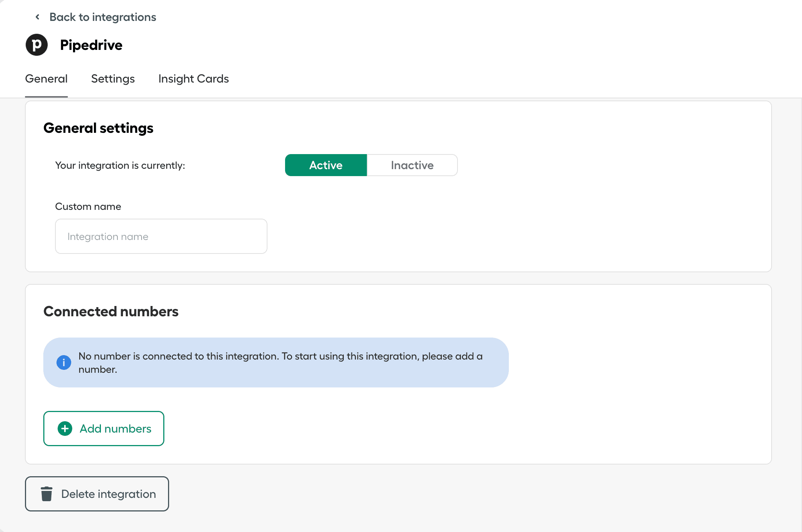Screen dimensions: 802x532
Task: Select the General tab
Action: coord(46,79)
